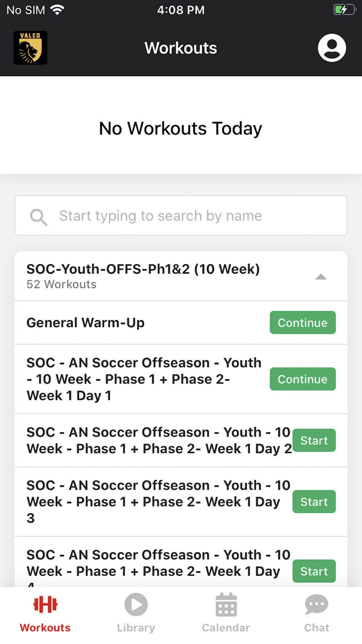Tap the search magnifier icon
This screenshot has height=644, width=362.
pos(38,217)
